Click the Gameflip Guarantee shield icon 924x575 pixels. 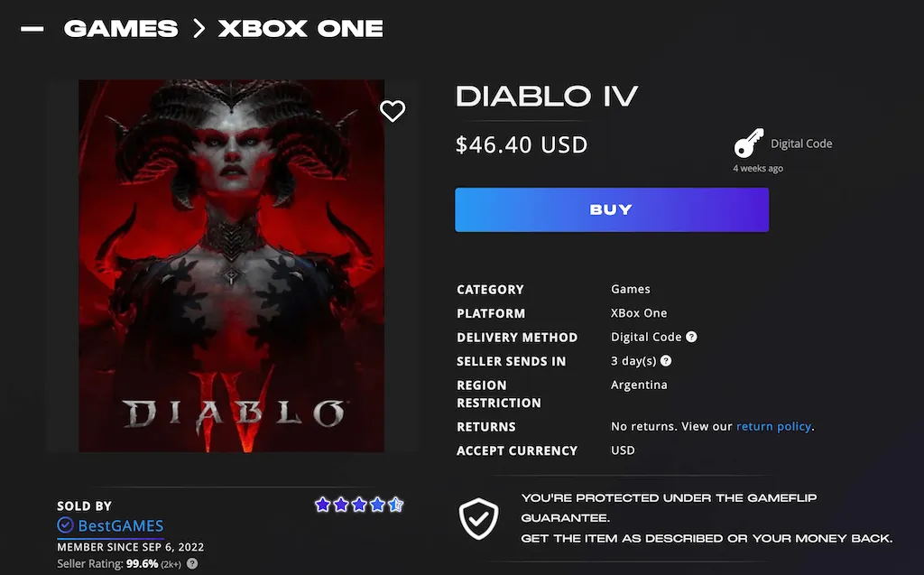(478, 519)
